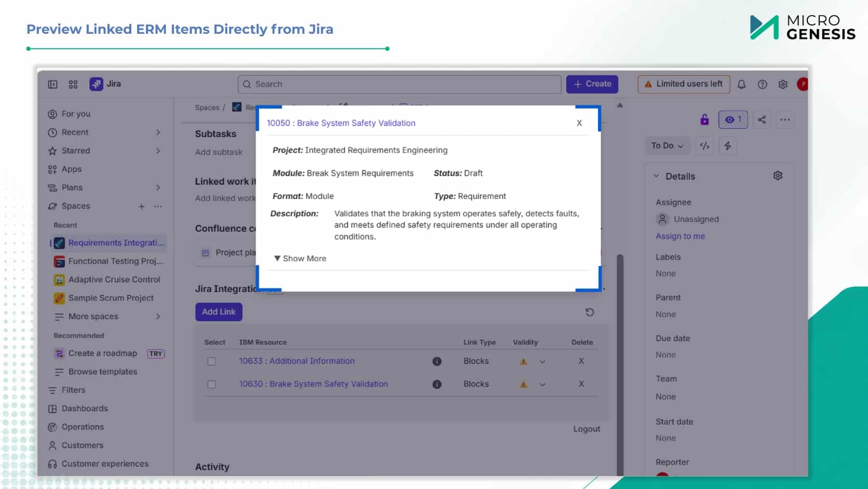868x489 pixels.
Task: Open validity dropdown for 10630 row
Action: point(542,384)
